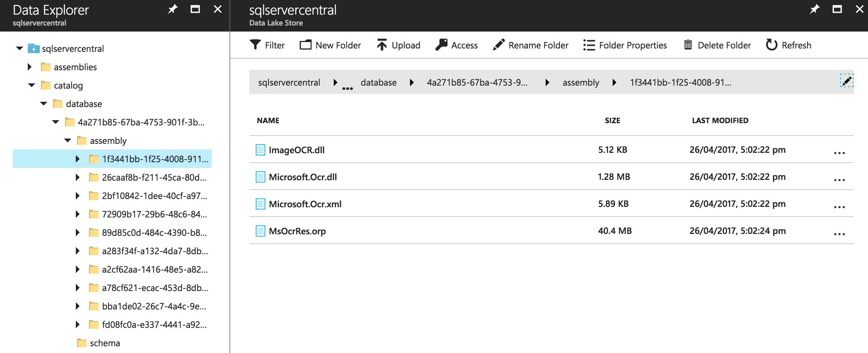
Task: Click the Filter funnel icon
Action: (x=255, y=45)
